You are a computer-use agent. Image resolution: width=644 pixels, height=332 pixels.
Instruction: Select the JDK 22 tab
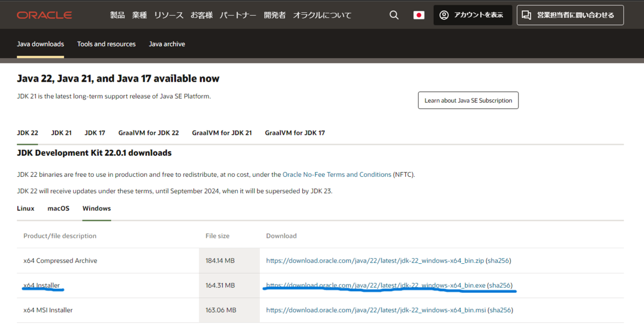(x=27, y=133)
